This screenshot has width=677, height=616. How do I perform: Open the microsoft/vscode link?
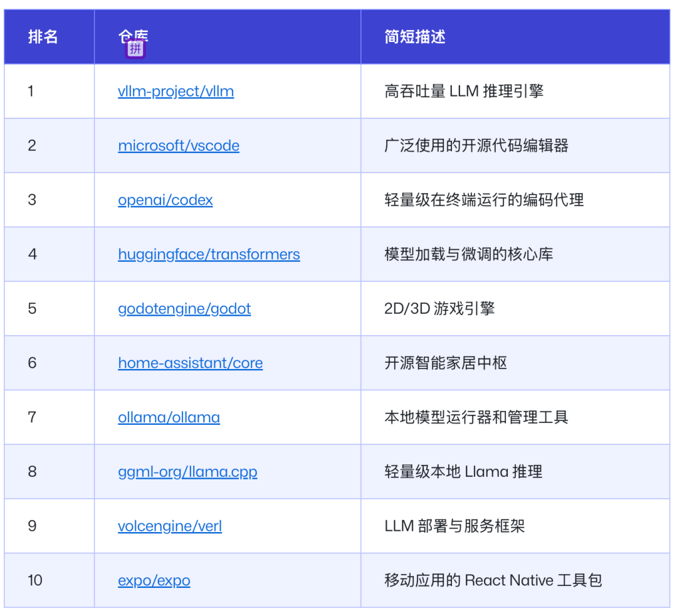tap(178, 146)
